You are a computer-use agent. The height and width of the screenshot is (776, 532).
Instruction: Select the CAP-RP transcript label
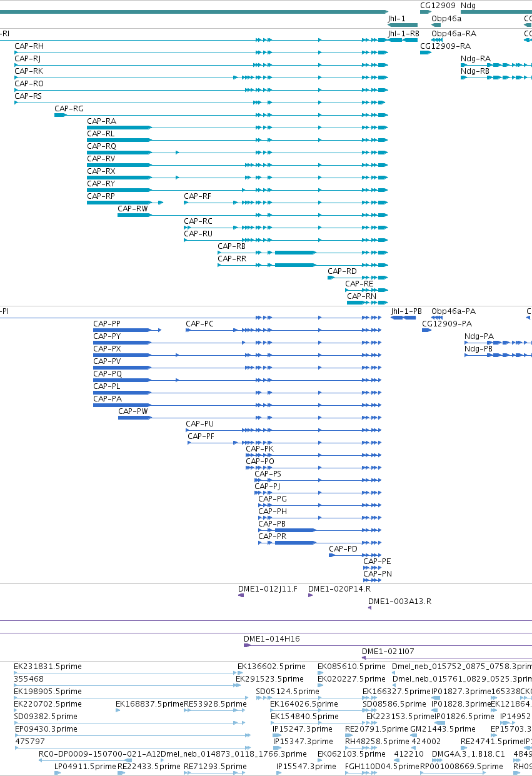tap(101, 196)
